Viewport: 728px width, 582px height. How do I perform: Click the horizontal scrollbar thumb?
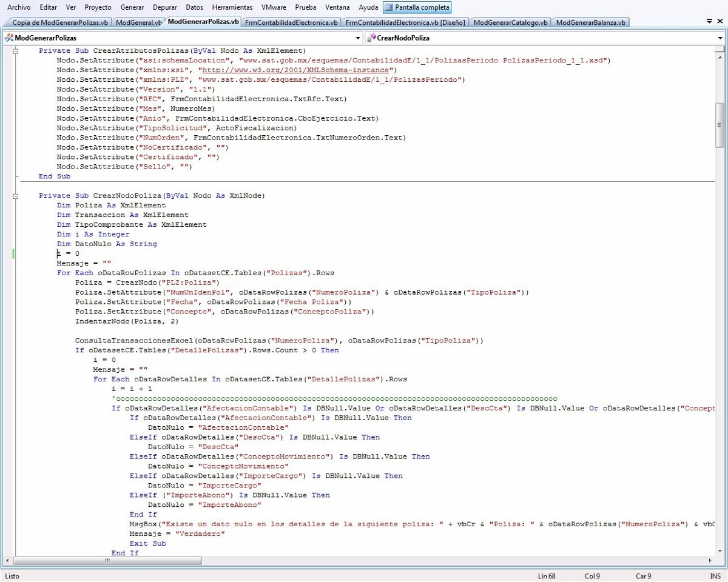click(108, 560)
